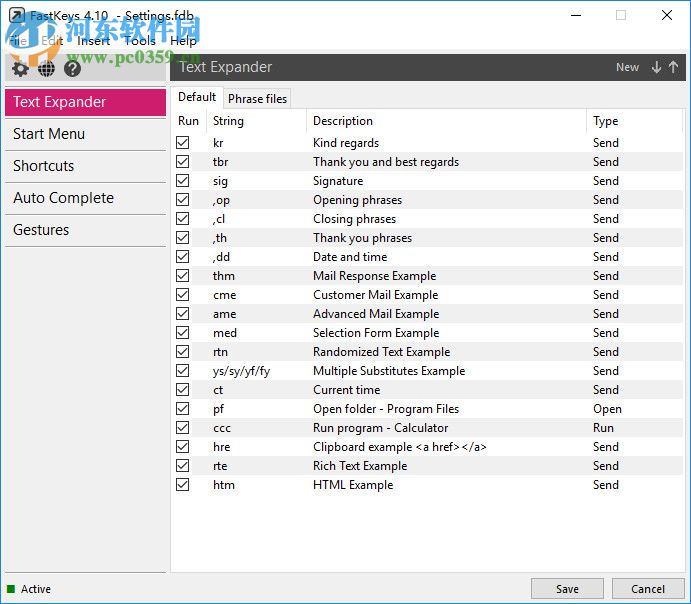The width and height of the screenshot is (691, 604).
Task: Toggle the checkbox for ,op entry
Action: point(182,200)
